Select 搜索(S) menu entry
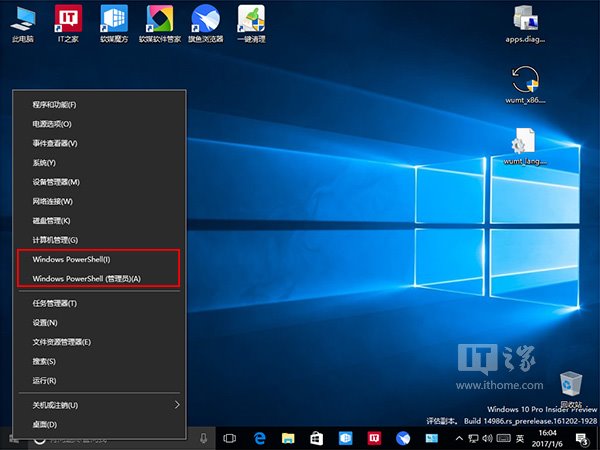Image resolution: width=600 pixels, height=450 pixels. (99, 361)
